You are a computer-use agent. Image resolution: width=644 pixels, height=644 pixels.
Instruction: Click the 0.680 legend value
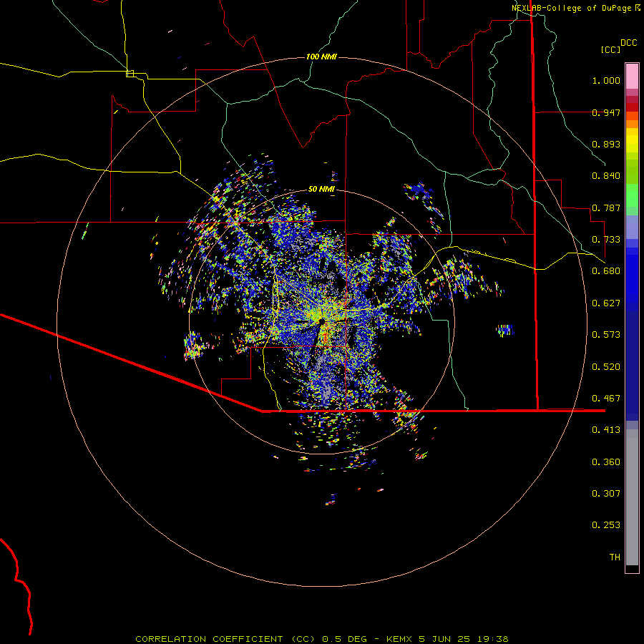606,271
